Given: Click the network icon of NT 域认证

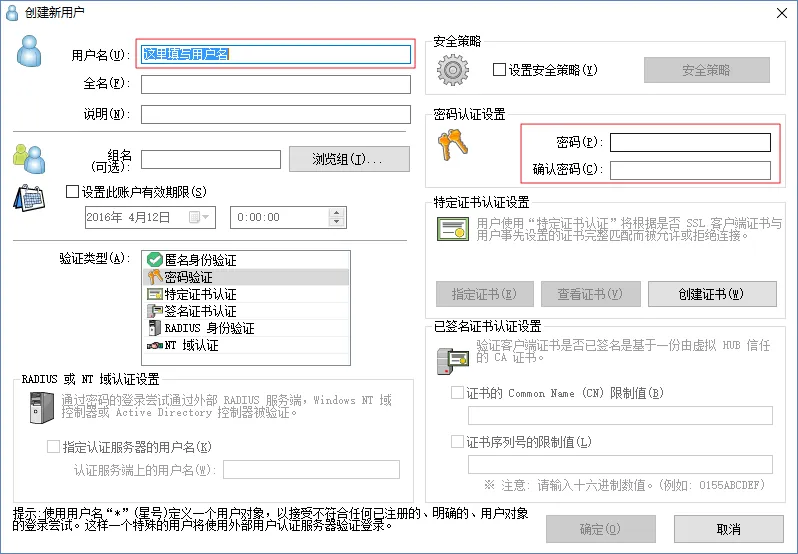Looking at the screenshot, I should pos(154,345).
